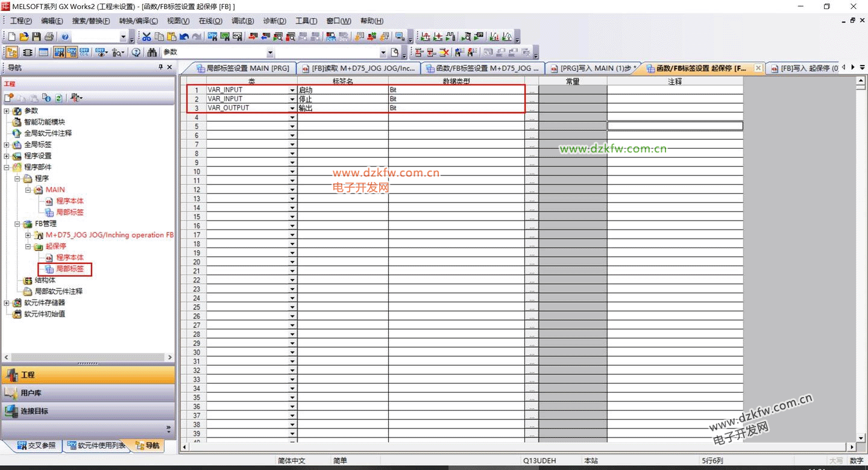The image size is (868, 470).
Task: Click the Print icon in toolbar
Action: point(49,37)
